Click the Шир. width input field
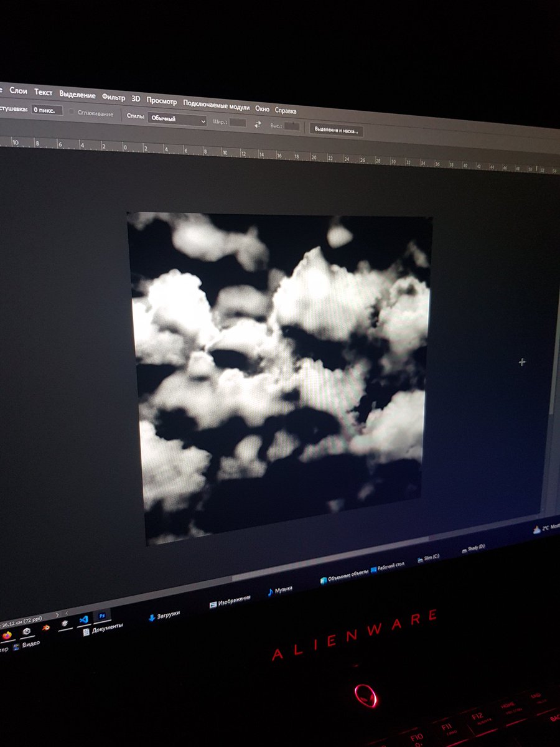Screen dimensions: 560x747 (x=238, y=123)
